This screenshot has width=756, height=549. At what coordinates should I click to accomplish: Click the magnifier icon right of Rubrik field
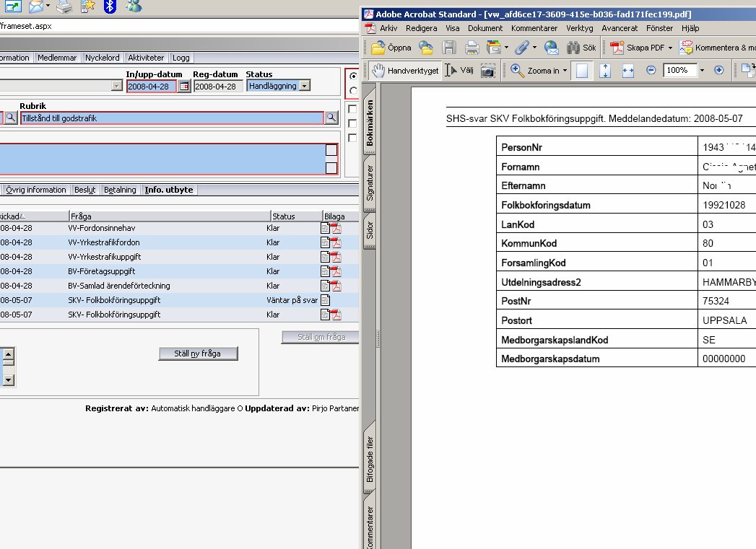tap(331, 118)
